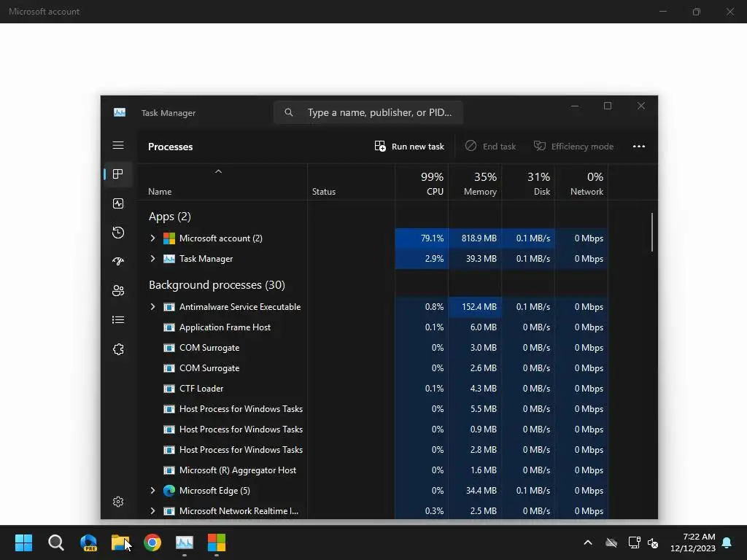Image resolution: width=747 pixels, height=560 pixels.
Task: Click in the Task Manager search field
Action: (368, 112)
